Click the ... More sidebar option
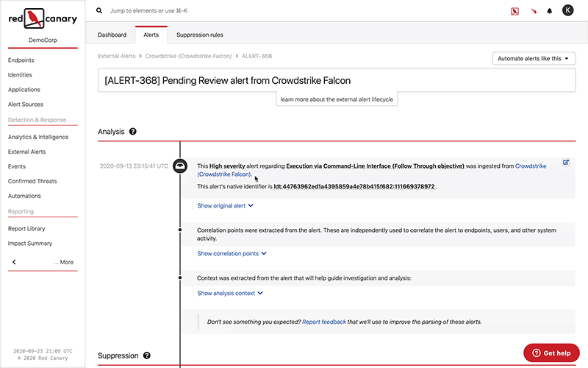The height and width of the screenshot is (368, 588). (x=63, y=262)
